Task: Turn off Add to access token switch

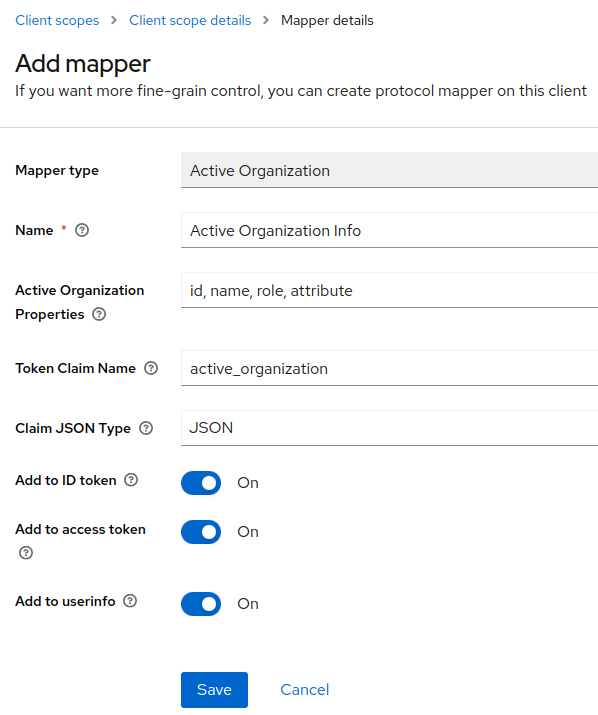Action: pos(201,532)
